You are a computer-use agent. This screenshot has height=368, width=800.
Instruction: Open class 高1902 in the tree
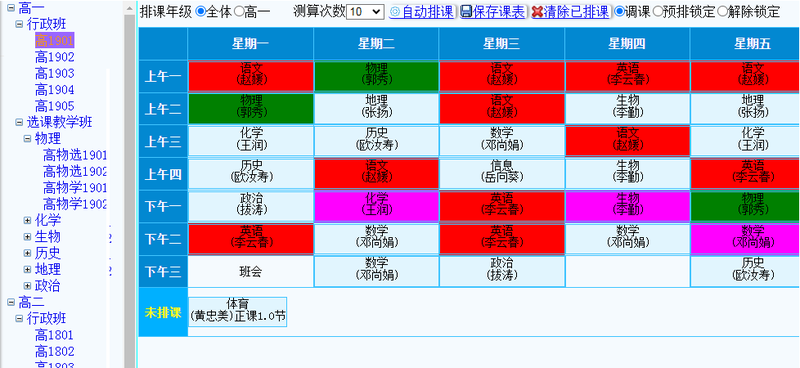pyautogui.click(x=54, y=57)
